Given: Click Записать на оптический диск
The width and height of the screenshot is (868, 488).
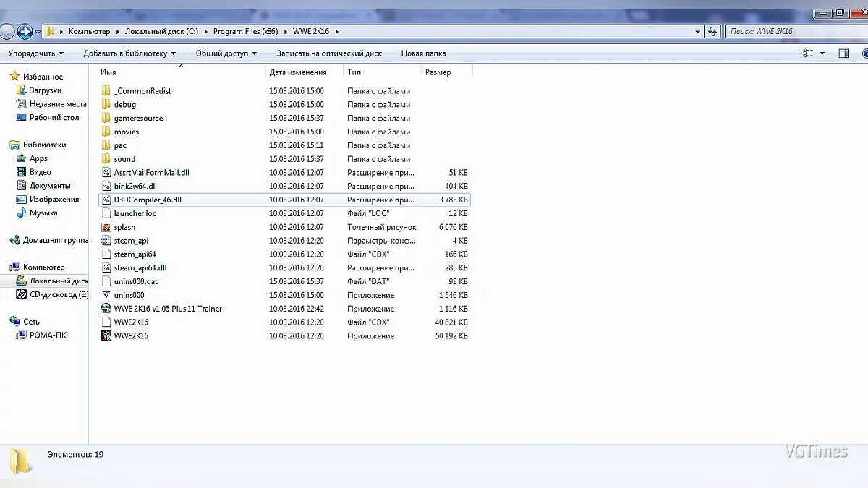Looking at the screenshot, I should pos(329,53).
